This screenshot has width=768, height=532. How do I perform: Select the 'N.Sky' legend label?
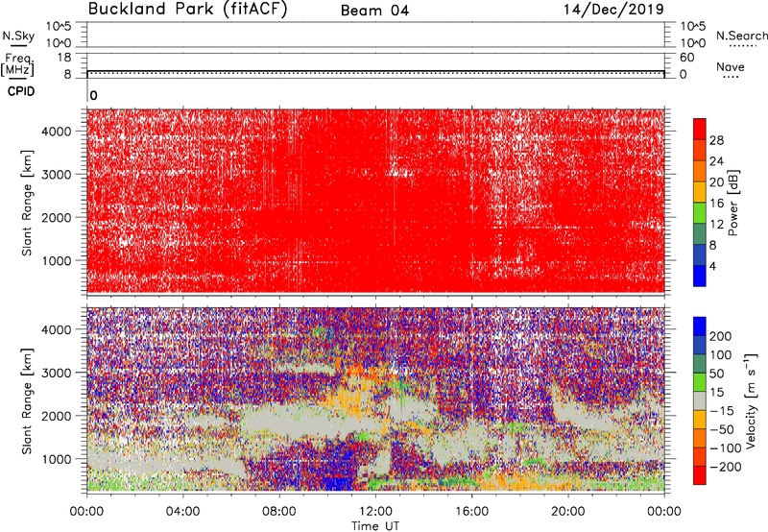[18, 36]
